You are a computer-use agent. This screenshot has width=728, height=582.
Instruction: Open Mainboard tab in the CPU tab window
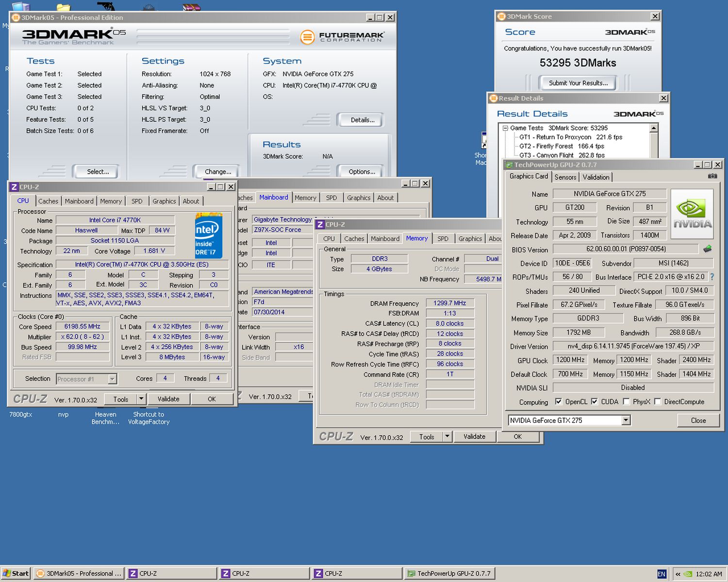point(79,201)
